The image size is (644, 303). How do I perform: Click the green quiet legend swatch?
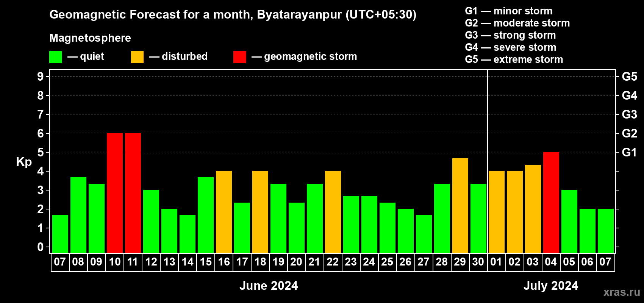(x=55, y=57)
